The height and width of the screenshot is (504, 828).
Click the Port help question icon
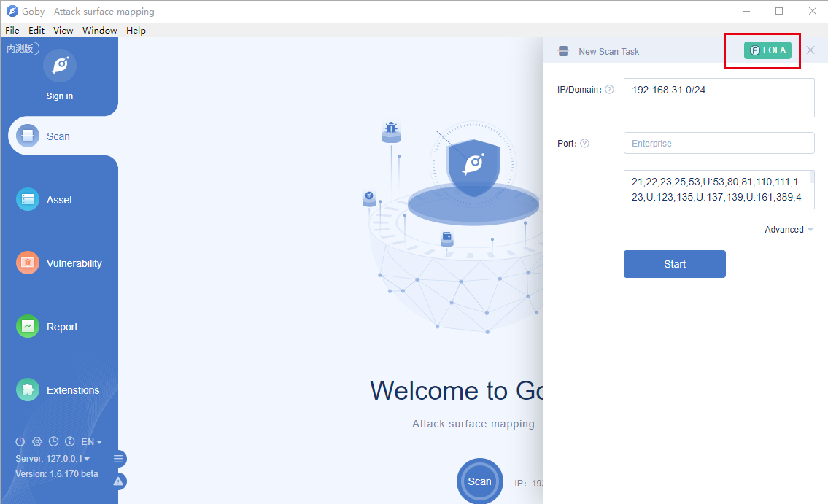[584, 143]
